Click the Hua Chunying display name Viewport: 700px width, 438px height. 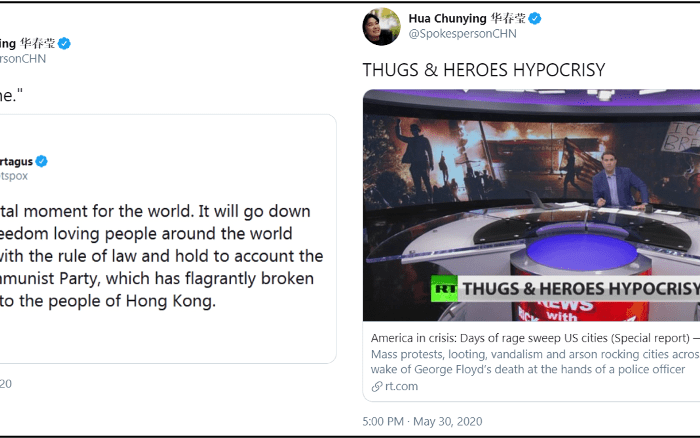pyautogui.click(x=467, y=18)
